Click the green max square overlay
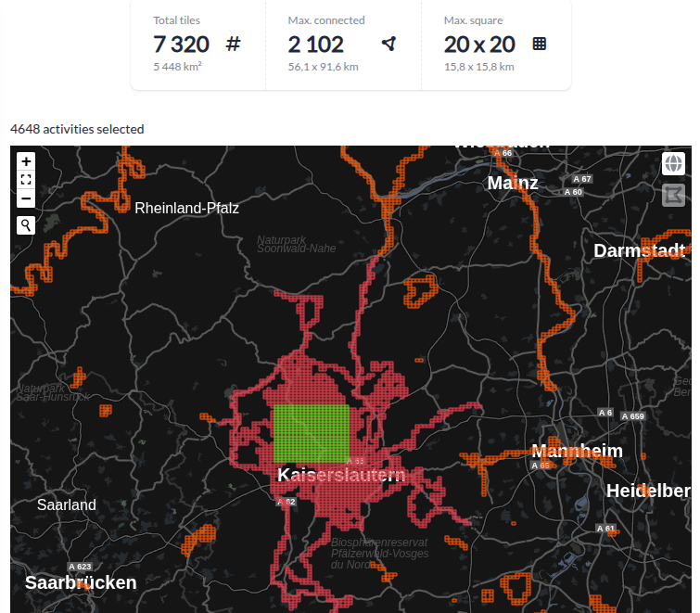This screenshot has width=700, height=613. pos(311,432)
